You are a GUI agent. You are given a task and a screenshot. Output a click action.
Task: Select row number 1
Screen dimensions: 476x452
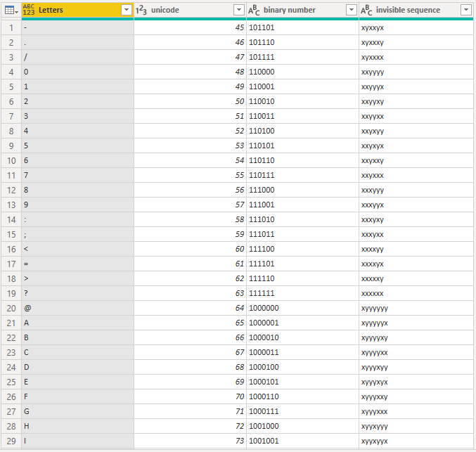coord(11,27)
